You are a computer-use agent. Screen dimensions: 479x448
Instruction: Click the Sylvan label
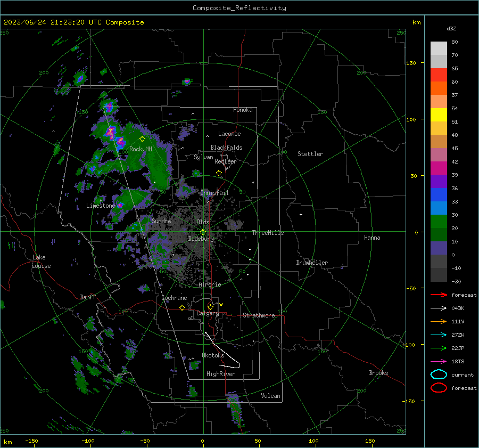tap(203, 157)
